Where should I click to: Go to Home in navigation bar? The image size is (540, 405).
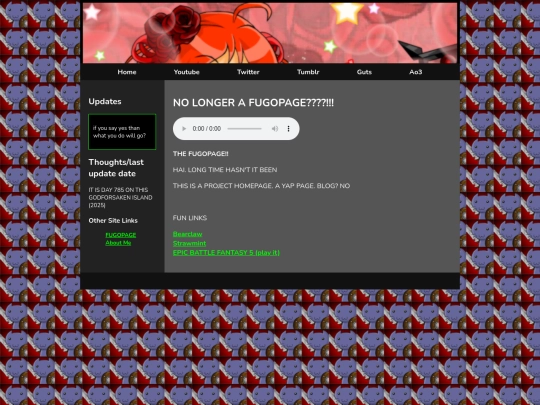point(127,72)
